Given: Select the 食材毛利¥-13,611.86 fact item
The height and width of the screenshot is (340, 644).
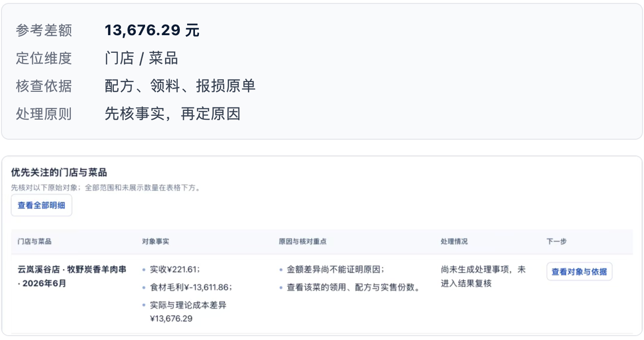Looking at the screenshot, I should pos(191,287).
